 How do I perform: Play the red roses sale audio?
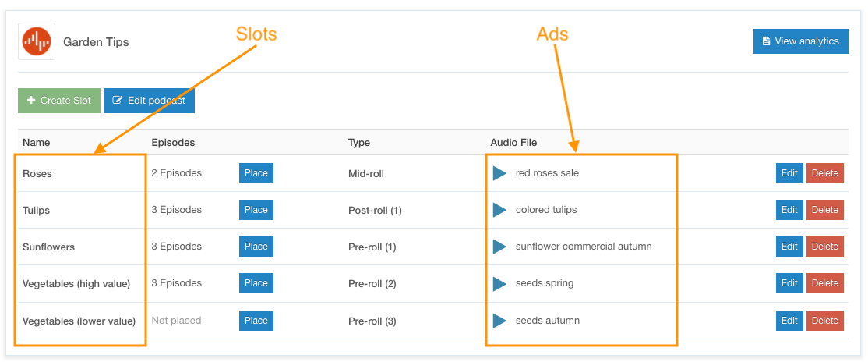(499, 173)
